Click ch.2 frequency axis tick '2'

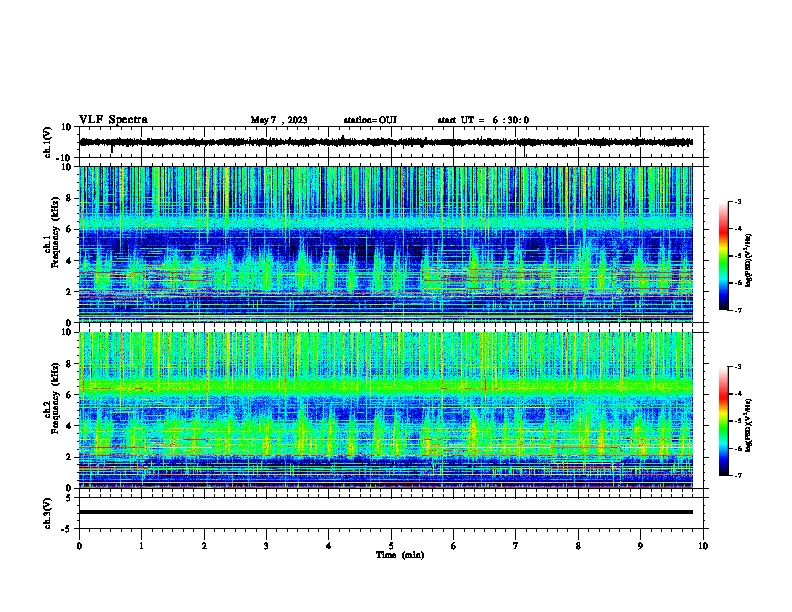pyautogui.click(x=69, y=457)
